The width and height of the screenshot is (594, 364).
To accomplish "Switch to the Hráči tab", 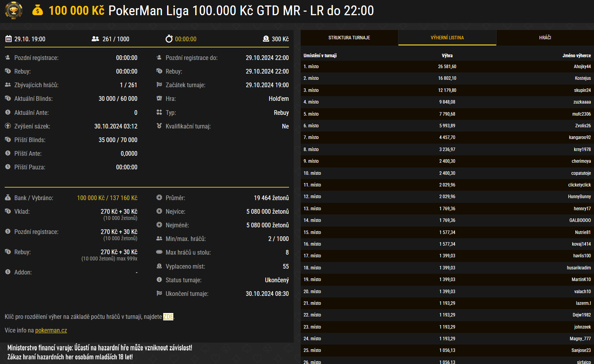I will point(545,38).
